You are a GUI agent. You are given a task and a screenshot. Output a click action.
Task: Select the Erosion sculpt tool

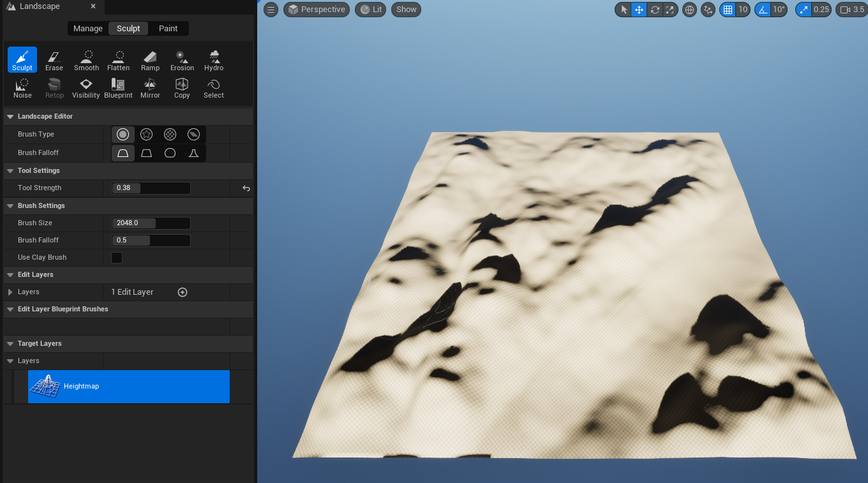click(x=182, y=60)
